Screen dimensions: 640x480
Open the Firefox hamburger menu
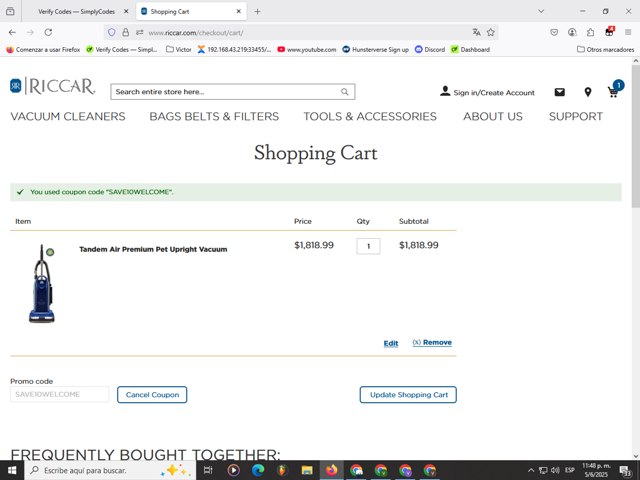click(628, 32)
